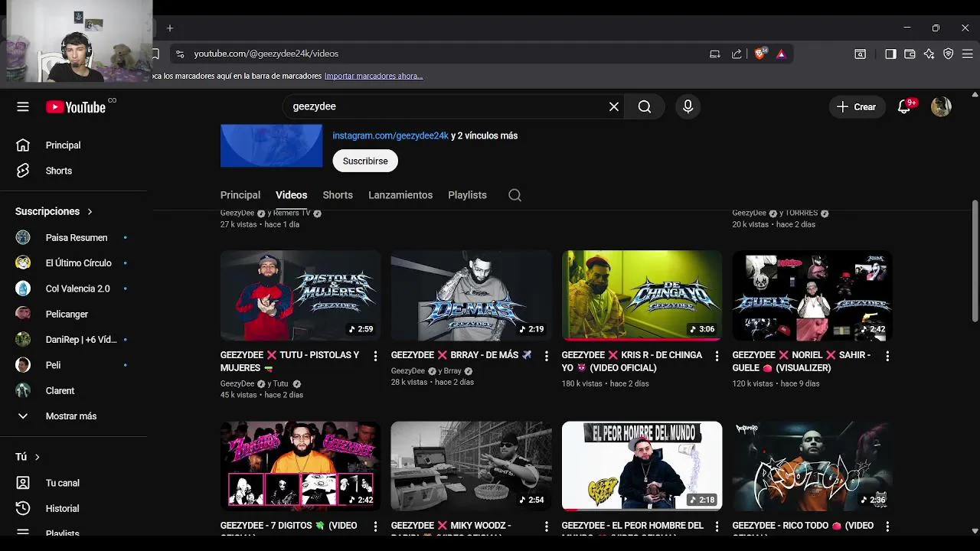Play the RICO TODO video thumbnail
Image resolution: width=980 pixels, height=551 pixels.
pyautogui.click(x=812, y=465)
